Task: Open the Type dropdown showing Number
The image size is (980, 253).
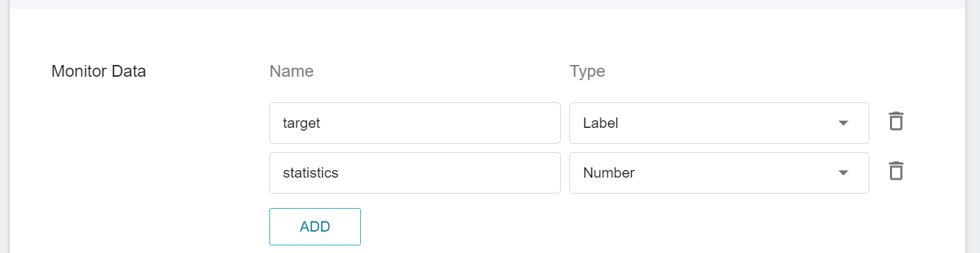Action: point(719,173)
